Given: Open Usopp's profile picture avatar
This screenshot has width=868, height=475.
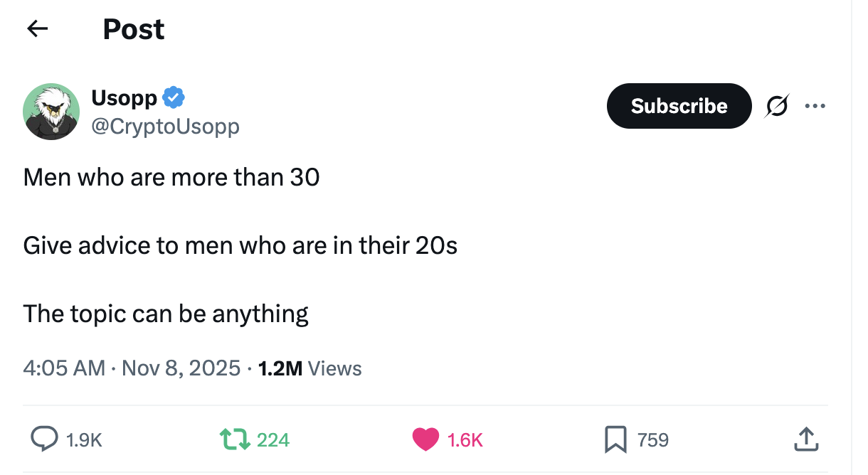Looking at the screenshot, I should 51,112.
